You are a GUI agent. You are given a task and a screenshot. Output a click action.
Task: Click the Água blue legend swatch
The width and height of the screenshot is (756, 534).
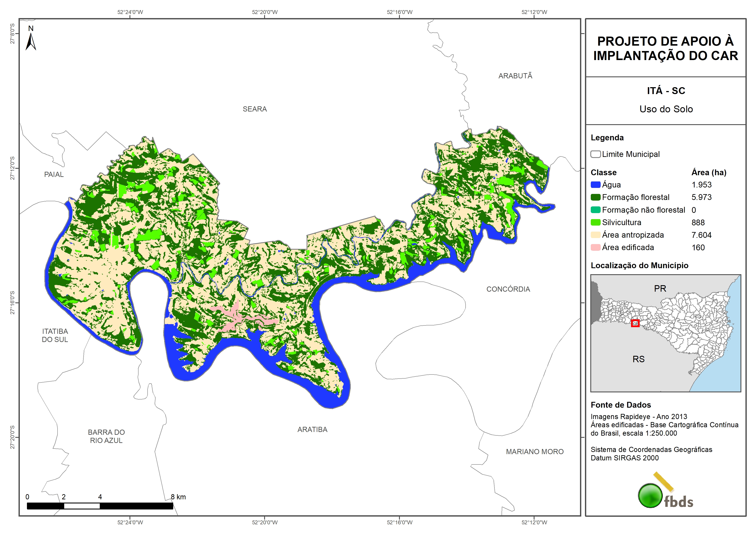[x=595, y=185]
